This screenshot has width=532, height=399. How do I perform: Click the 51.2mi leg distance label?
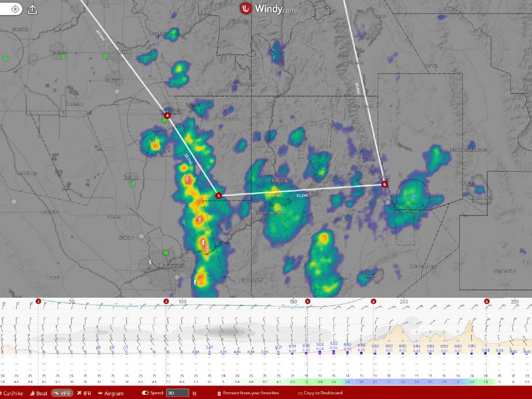point(302,196)
